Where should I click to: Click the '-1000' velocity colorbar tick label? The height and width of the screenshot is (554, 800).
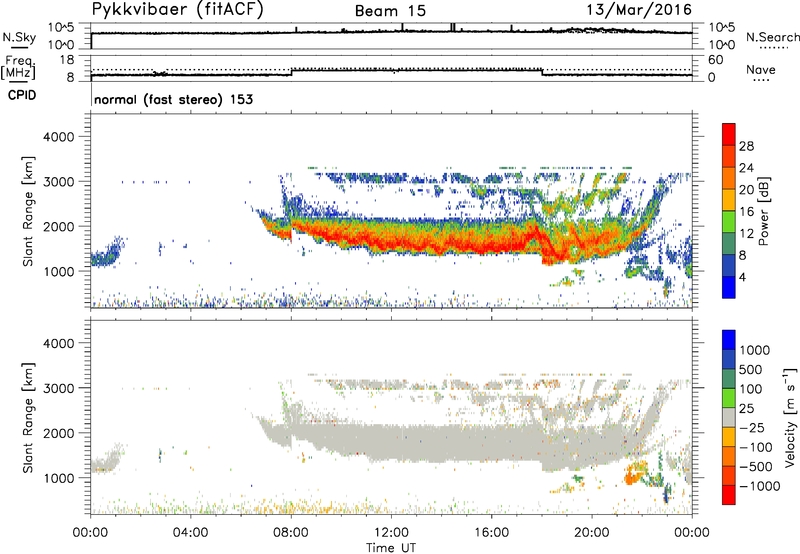759,486
